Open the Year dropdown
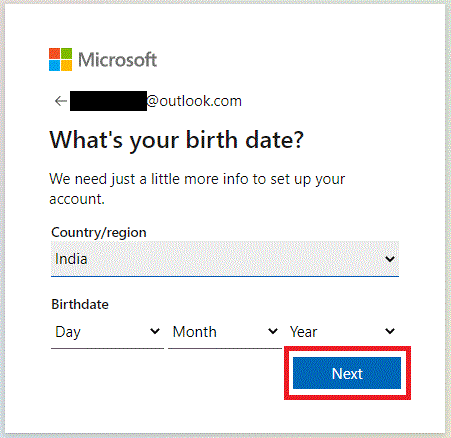 click(x=342, y=332)
